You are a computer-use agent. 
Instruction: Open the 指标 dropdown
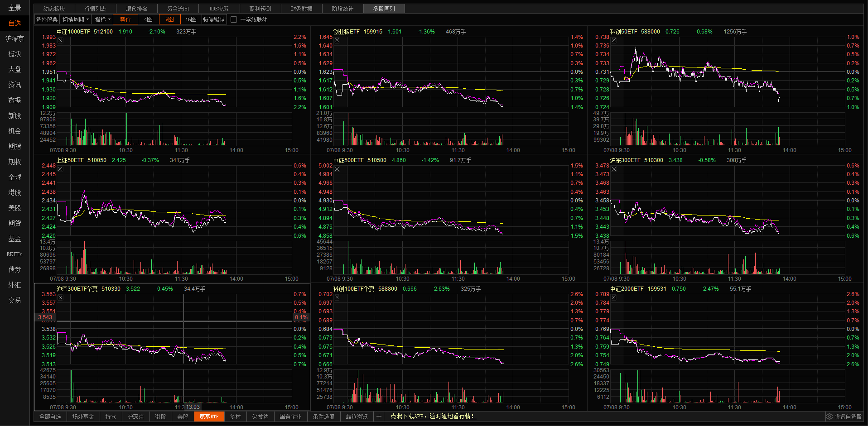[x=102, y=19]
